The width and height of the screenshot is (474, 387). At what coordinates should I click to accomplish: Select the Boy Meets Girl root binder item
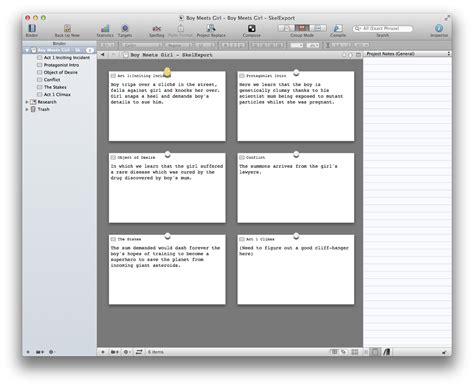pos(59,50)
